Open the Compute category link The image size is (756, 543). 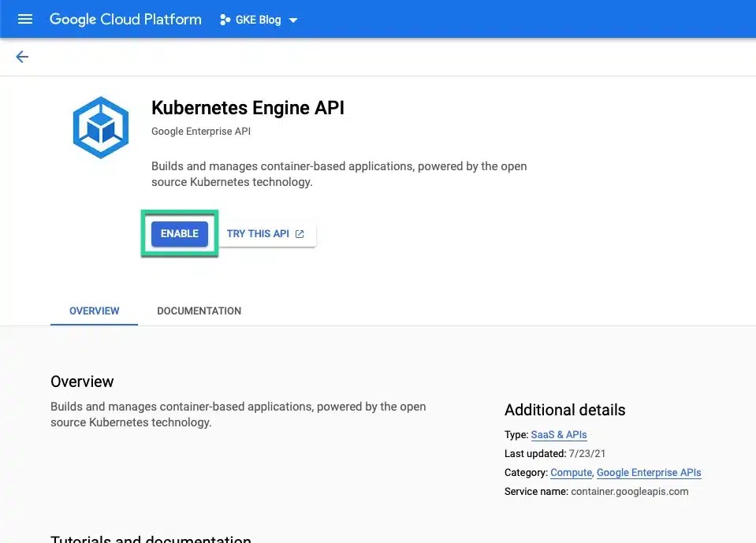(571, 472)
